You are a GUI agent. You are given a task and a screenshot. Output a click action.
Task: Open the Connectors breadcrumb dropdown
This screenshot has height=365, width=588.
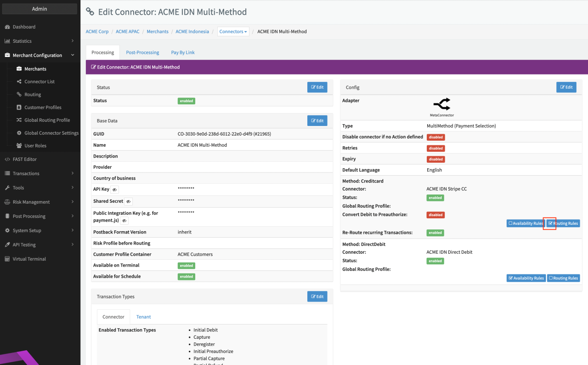[233, 32]
